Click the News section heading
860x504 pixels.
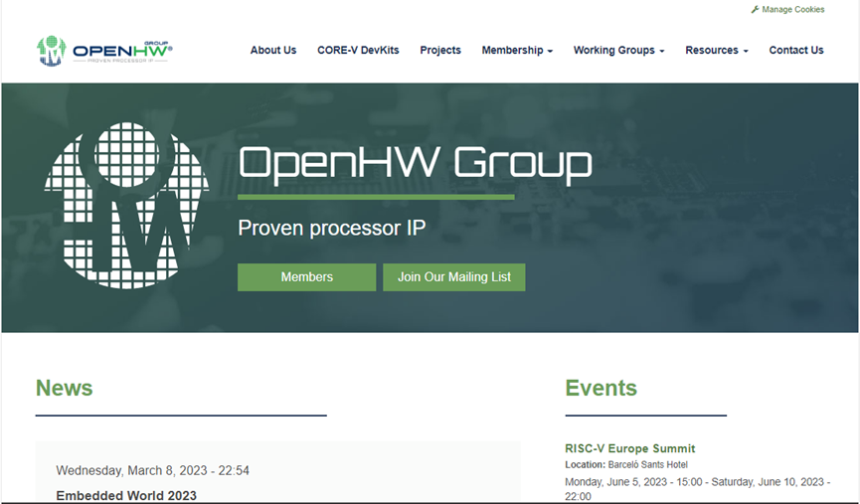65,388
